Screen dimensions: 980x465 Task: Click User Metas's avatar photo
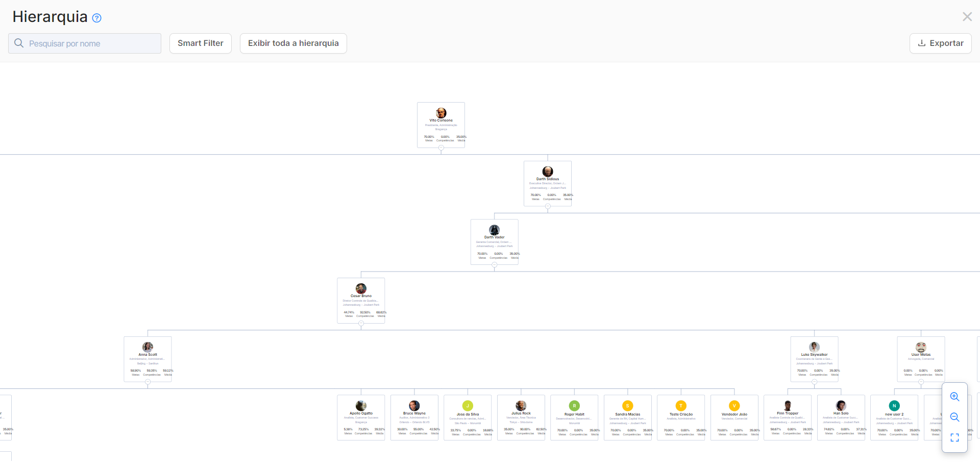921,347
